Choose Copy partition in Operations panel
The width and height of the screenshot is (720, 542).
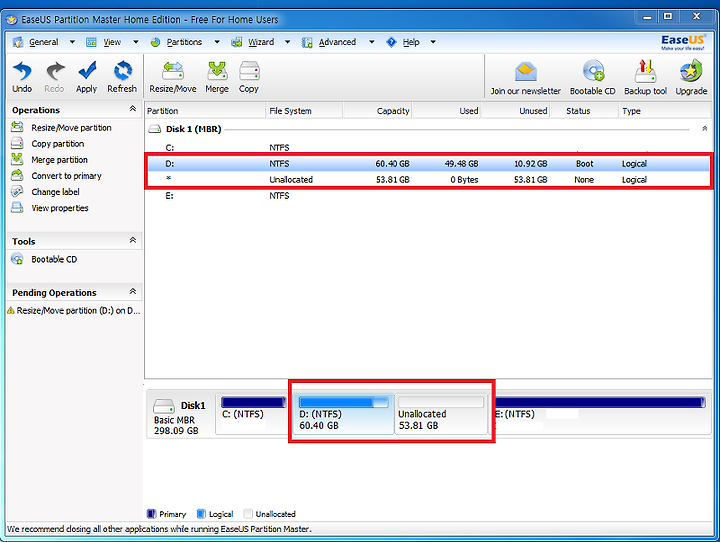click(58, 144)
